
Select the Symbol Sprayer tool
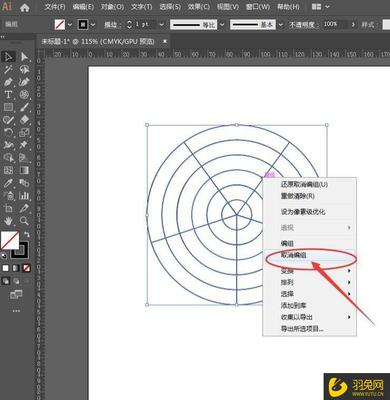pyautogui.click(x=8, y=196)
